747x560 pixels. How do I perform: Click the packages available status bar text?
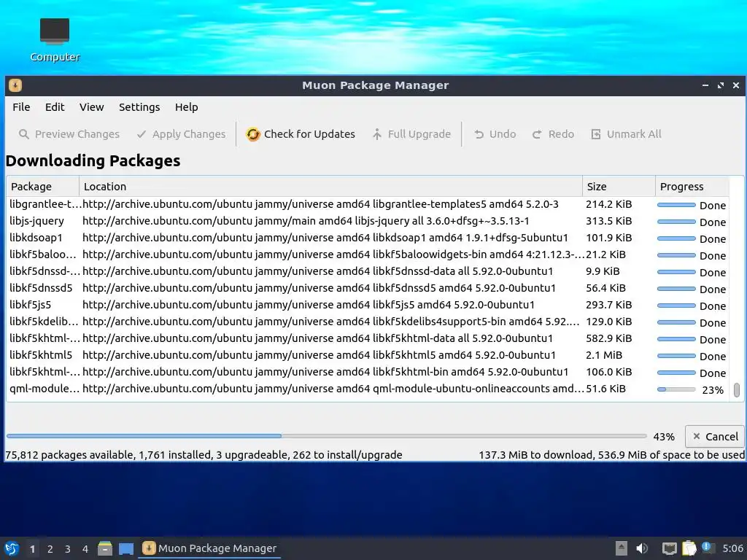204,455
